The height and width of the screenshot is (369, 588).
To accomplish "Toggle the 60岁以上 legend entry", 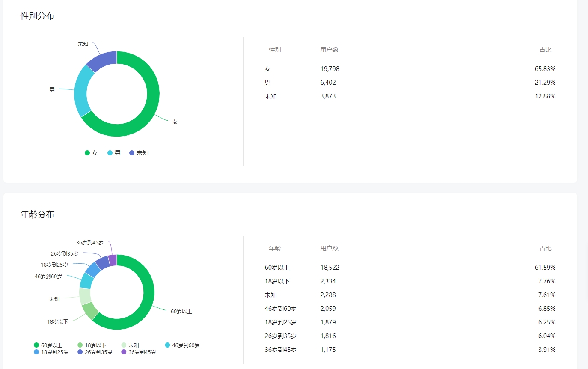I will (48, 345).
